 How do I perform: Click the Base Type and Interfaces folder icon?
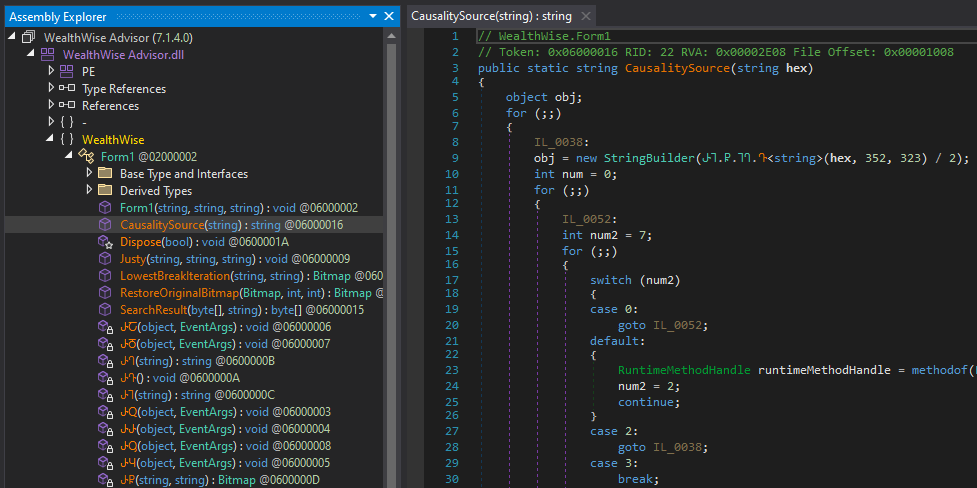[105, 174]
